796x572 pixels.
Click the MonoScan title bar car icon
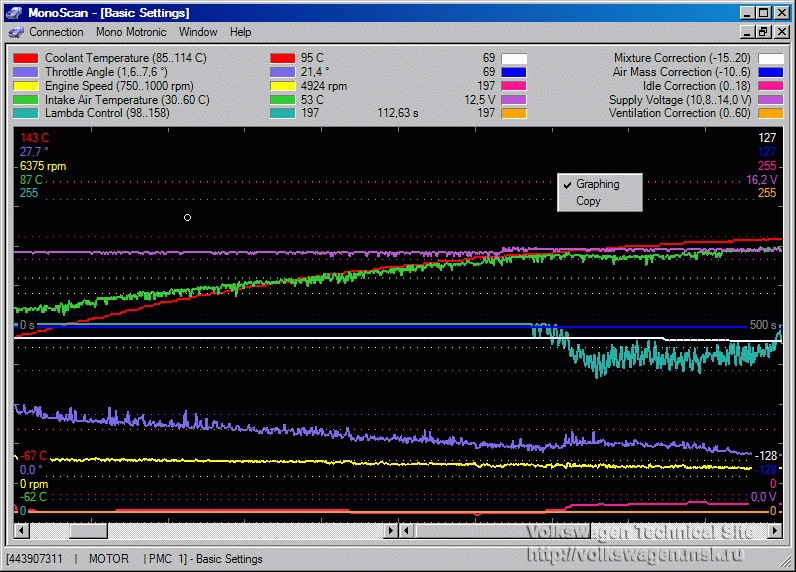tap(14, 13)
